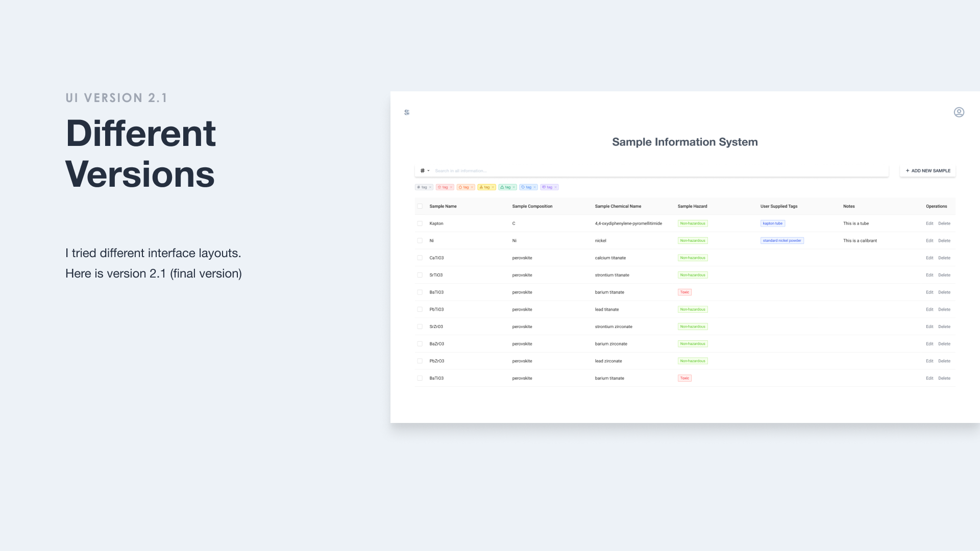Open the user profile icon

(959, 112)
